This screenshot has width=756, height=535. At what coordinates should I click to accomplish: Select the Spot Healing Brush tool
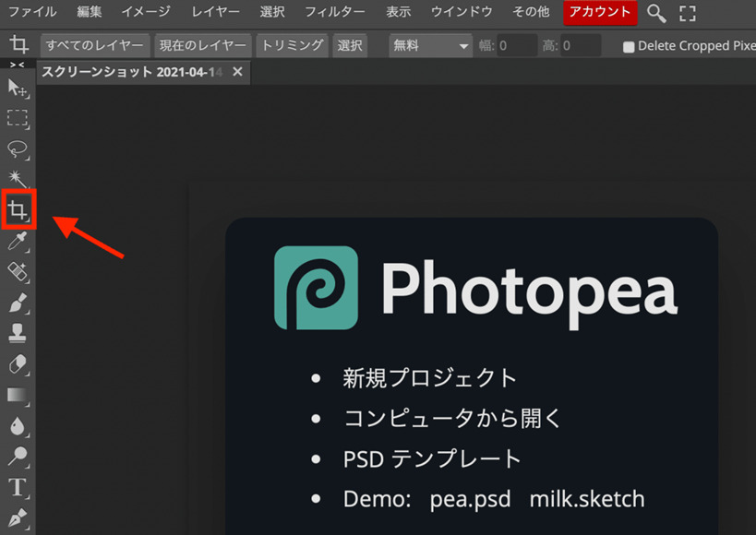[x=18, y=272]
